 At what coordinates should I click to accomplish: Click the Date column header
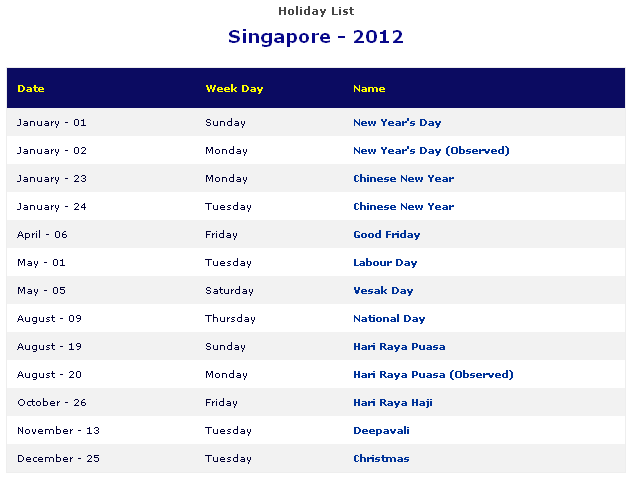31,89
